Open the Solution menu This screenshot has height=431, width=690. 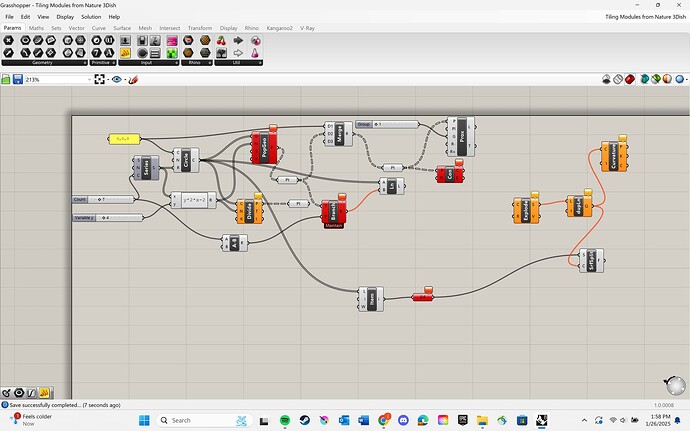pos(91,17)
